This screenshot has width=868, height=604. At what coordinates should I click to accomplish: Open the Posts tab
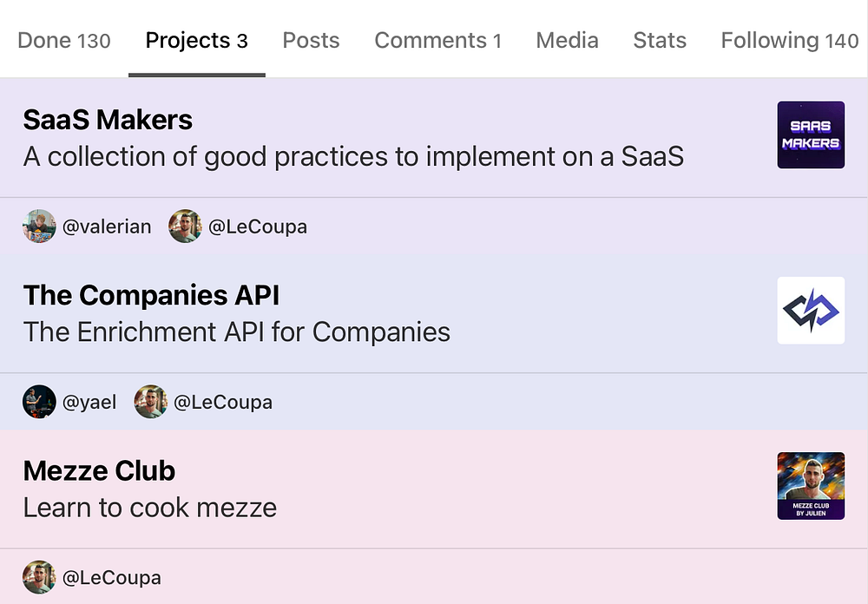(311, 41)
